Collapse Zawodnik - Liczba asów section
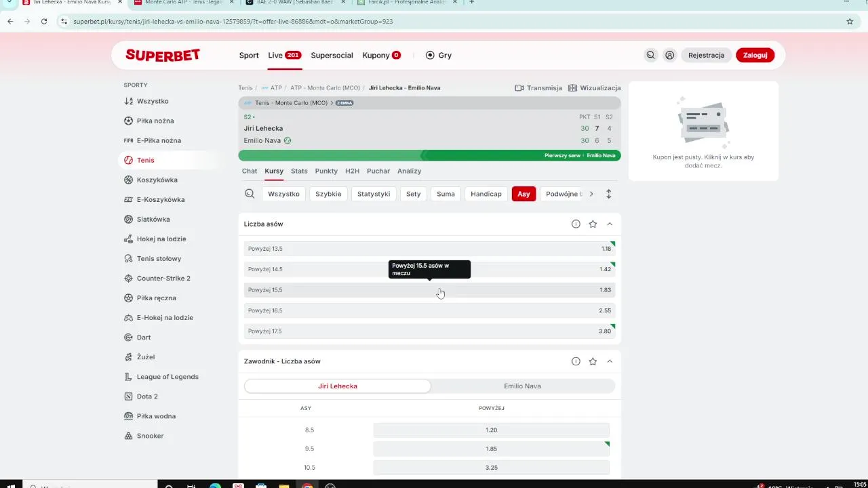The height and width of the screenshot is (488, 868). pos(610,361)
